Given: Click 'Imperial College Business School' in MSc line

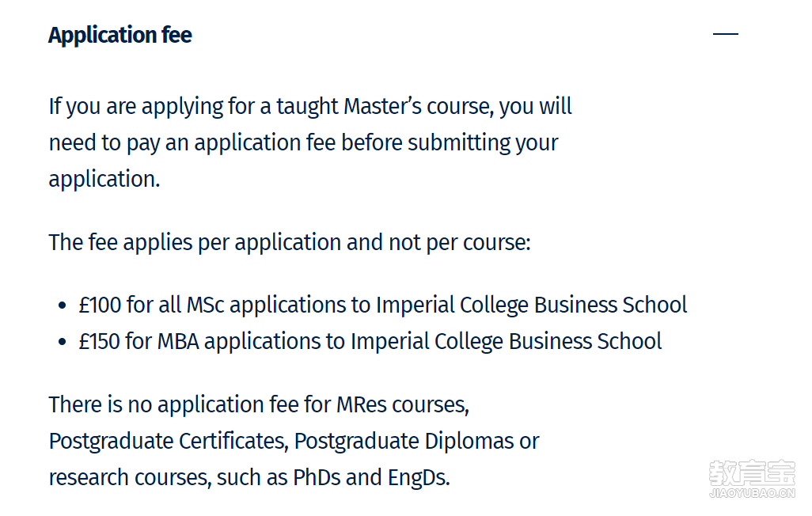Looking at the screenshot, I should [531, 305].
